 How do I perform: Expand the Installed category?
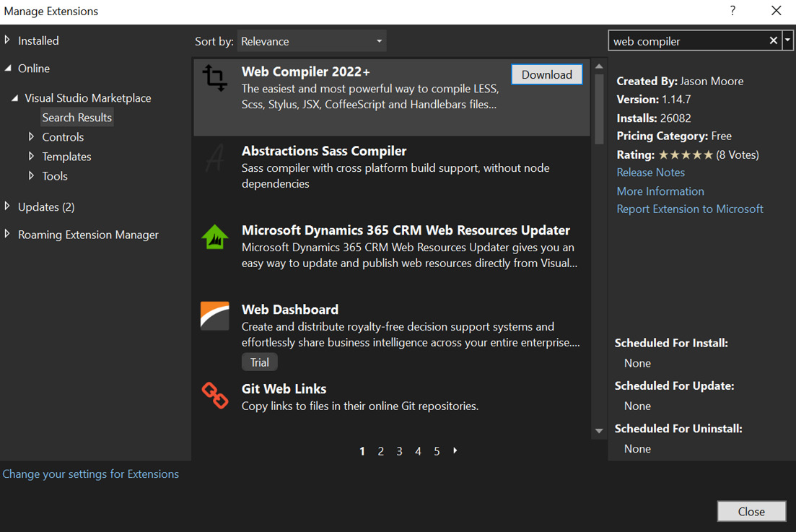click(x=8, y=40)
